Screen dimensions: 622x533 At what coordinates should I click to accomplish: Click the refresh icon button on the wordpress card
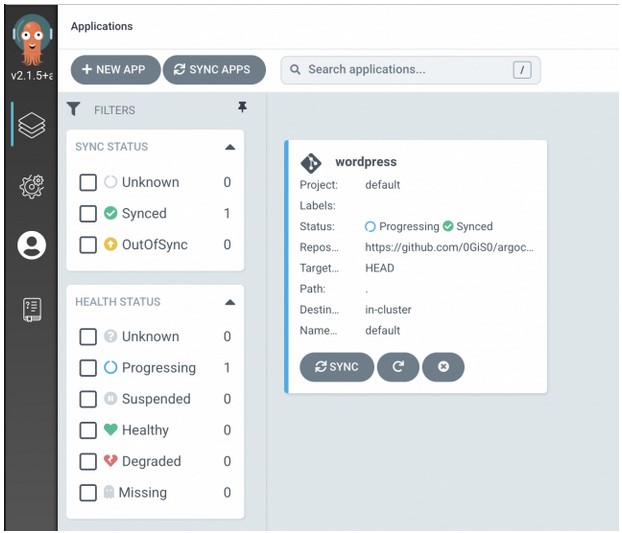pos(398,367)
